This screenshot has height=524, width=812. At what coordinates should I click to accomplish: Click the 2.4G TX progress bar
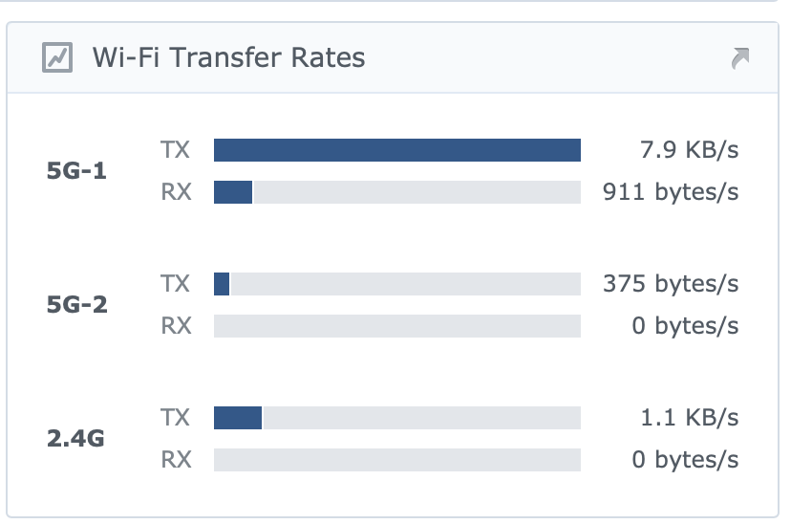click(397, 418)
